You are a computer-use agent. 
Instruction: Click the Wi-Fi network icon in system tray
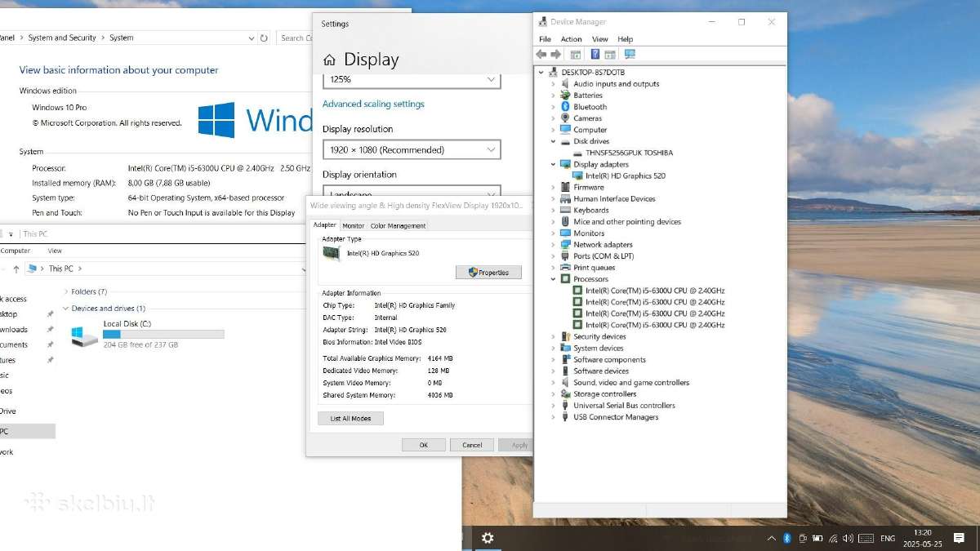(x=833, y=538)
